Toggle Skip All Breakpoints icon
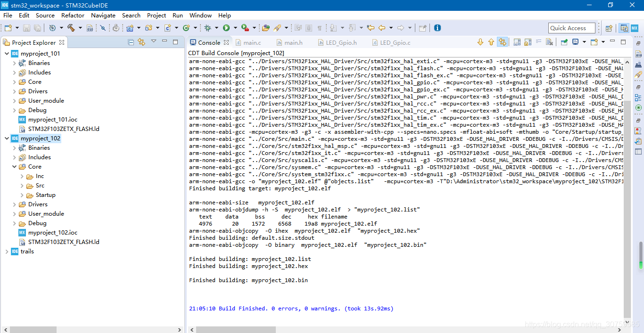The height and width of the screenshot is (333, 644). pyautogui.click(x=103, y=28)
